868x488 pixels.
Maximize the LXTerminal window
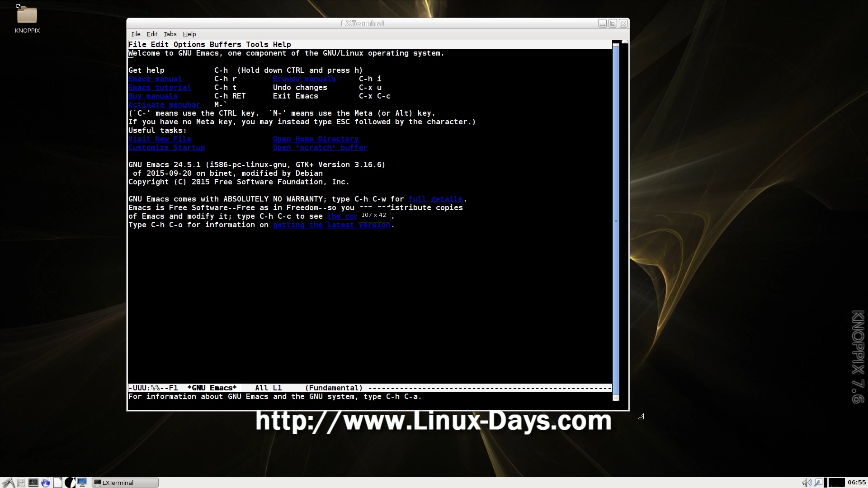tap(613, 23)
